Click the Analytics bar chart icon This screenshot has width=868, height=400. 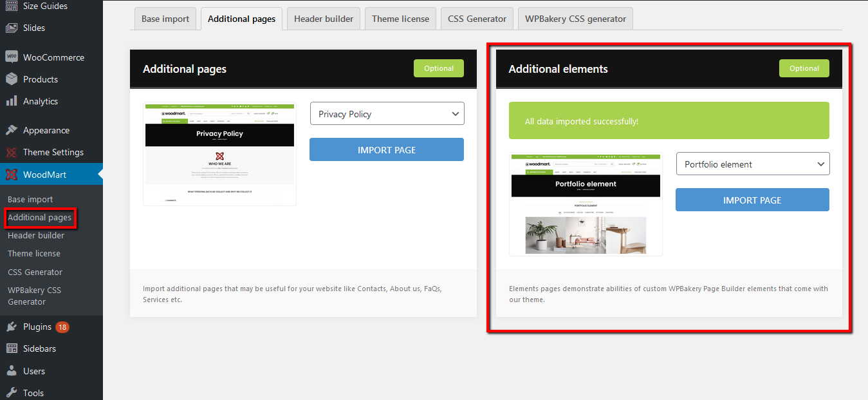point(12,101)
